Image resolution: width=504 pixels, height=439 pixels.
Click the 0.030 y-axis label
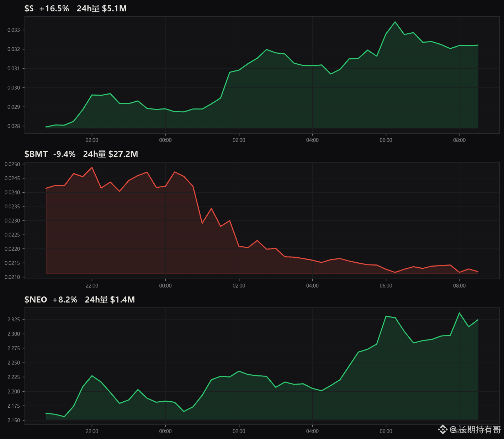pyautogui.click(x=14, y=87)
